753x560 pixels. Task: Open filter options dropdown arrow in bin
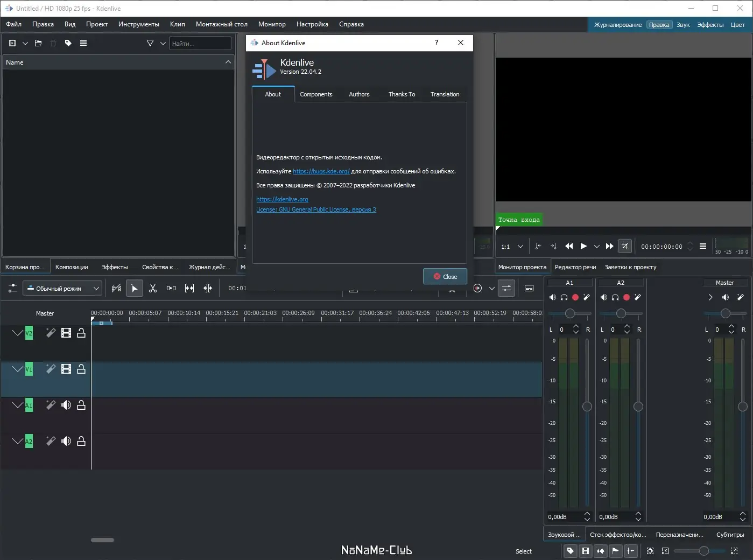tap(163, 43)
